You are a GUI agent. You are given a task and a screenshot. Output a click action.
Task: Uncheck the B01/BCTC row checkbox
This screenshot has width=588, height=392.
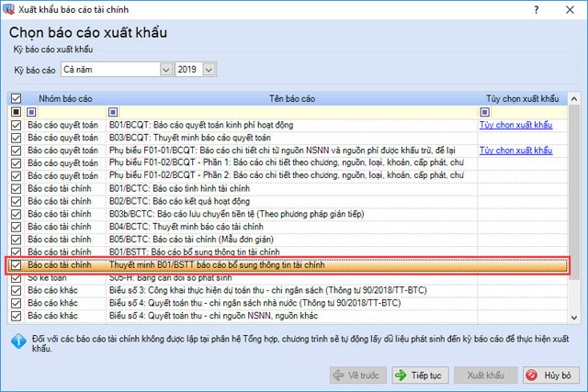click(x=16, y=189)
